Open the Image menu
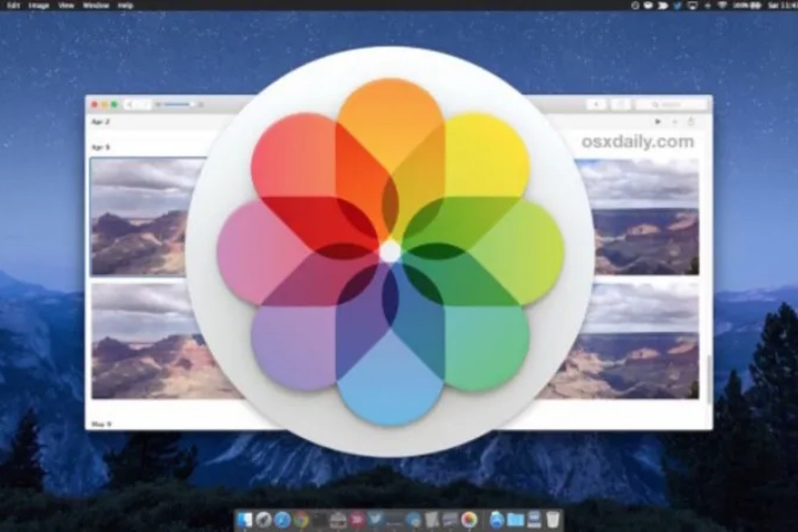The height and width of the screenshot is (532, 798). (x=37, y=5)
